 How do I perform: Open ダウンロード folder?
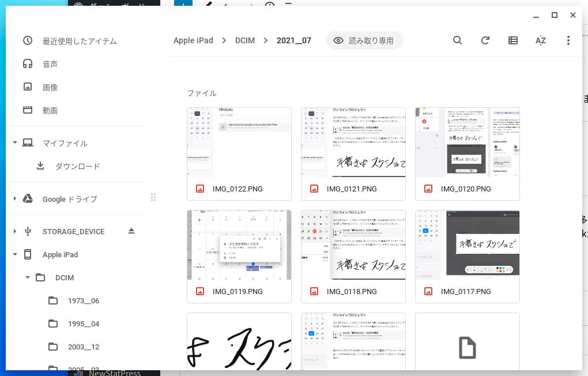tap(78, 166)
